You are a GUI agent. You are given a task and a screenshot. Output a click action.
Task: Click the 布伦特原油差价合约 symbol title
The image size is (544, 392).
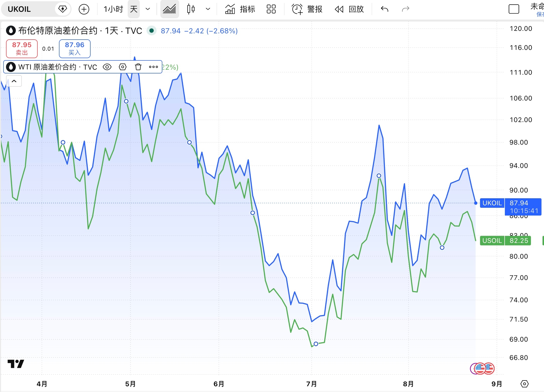click(58, 31)
